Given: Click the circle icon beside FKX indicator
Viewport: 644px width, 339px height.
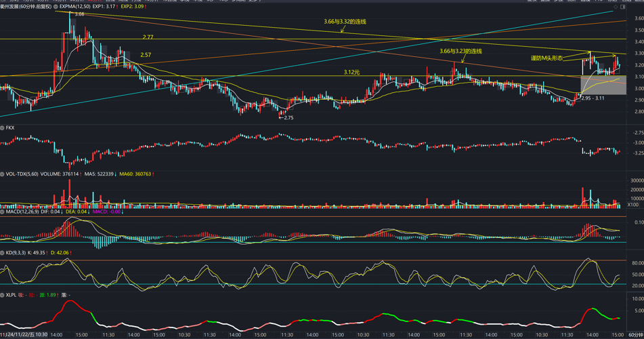Looking at the screenshot, I should click(x=3, y=127).
